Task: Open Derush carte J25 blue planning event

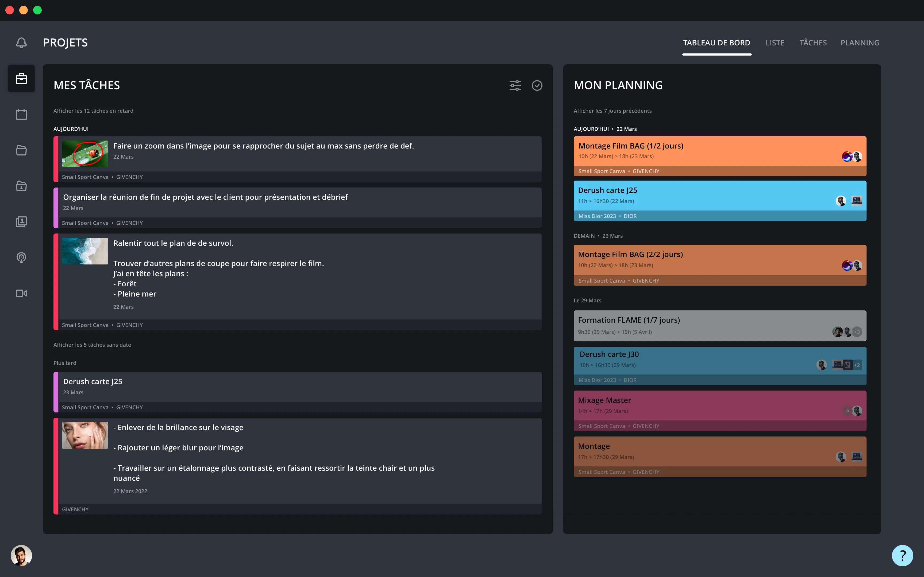Action: point(720,201)
